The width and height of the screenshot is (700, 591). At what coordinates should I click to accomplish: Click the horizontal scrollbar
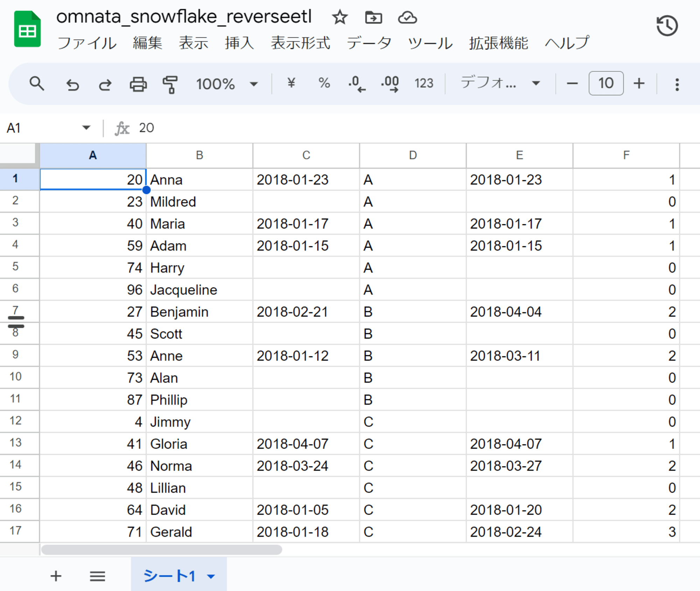pyautogui.click(x=162, y=549)
